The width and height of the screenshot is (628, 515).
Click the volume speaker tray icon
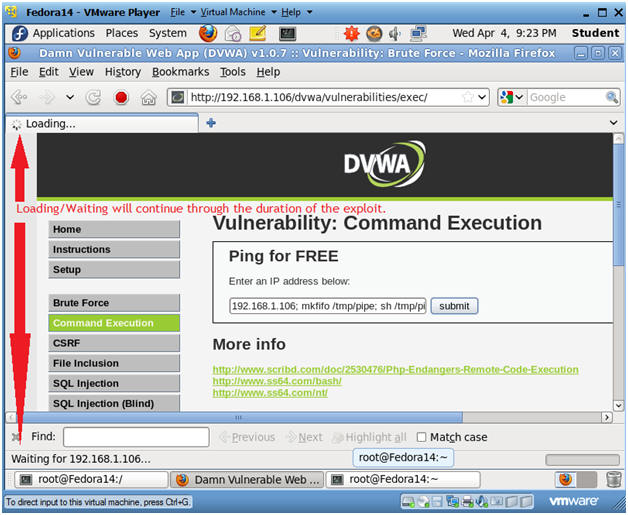(x=395, y=34)
